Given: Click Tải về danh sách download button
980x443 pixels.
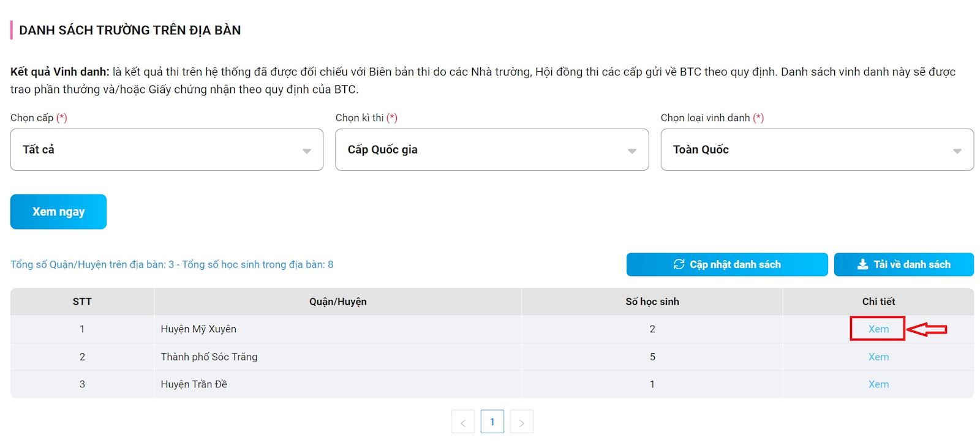Looking at the screenshot, I should point(904,264).
